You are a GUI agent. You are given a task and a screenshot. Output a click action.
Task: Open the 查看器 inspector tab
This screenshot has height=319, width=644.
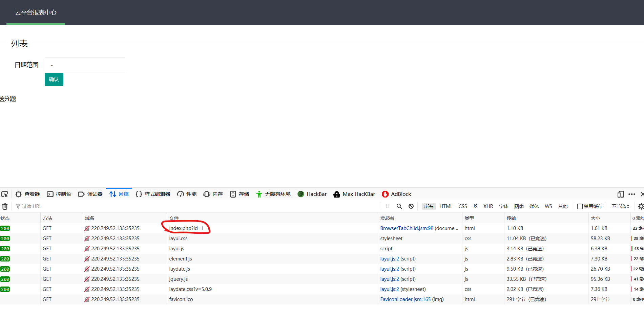28,194
